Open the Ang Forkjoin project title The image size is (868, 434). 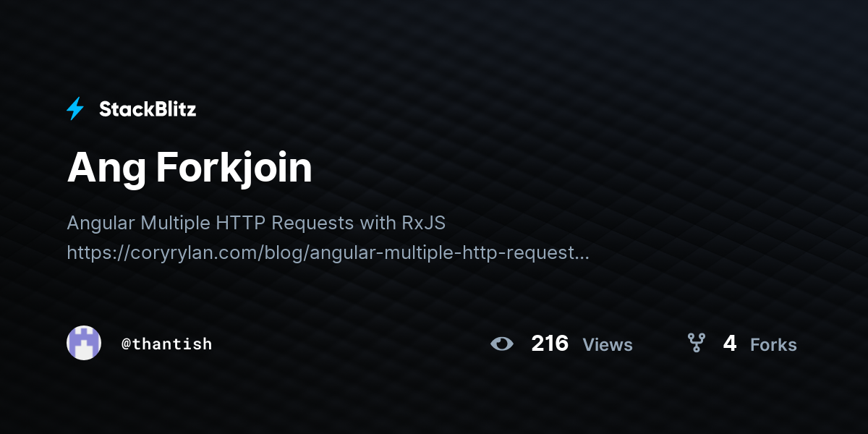(190, 168)
